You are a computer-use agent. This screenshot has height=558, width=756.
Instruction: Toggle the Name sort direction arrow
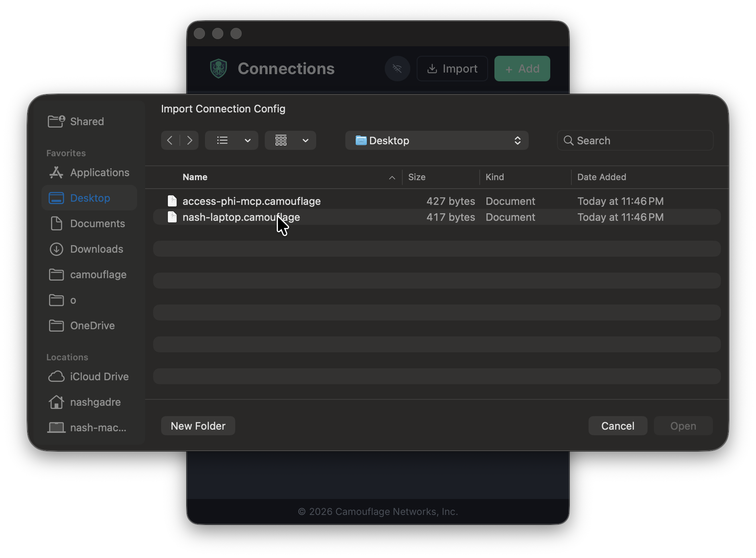point(392,178)
